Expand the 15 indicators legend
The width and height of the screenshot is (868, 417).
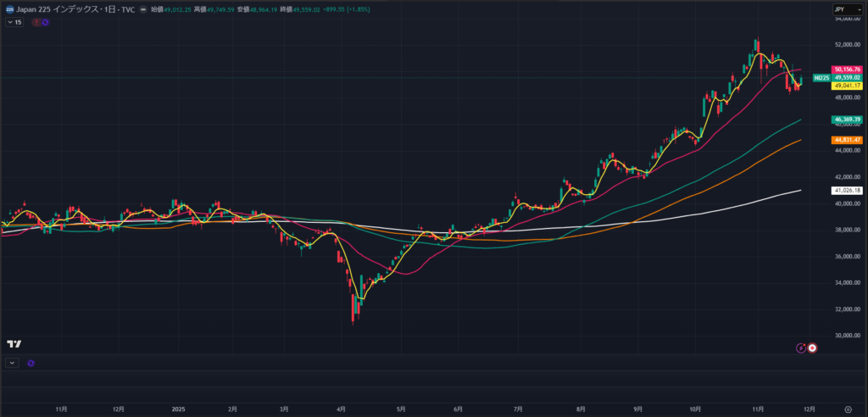(14, 22)
